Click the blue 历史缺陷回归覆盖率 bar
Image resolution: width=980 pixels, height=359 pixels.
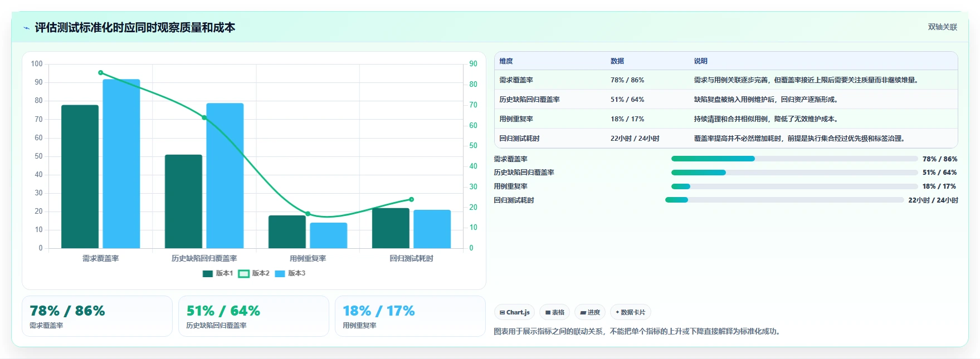tap(225, 176)
